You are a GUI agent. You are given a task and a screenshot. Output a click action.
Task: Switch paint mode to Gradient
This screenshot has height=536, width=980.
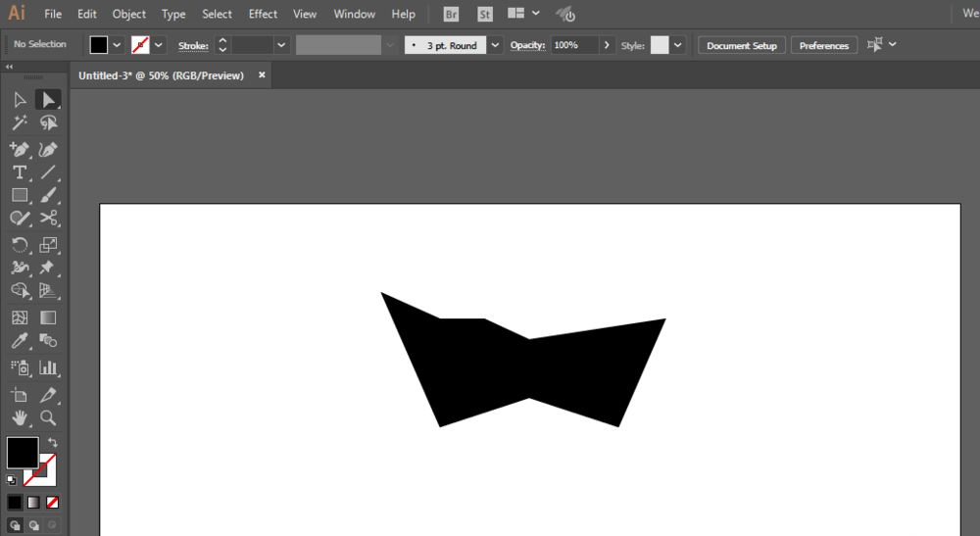pyautogui.click(x=33, y=503)
